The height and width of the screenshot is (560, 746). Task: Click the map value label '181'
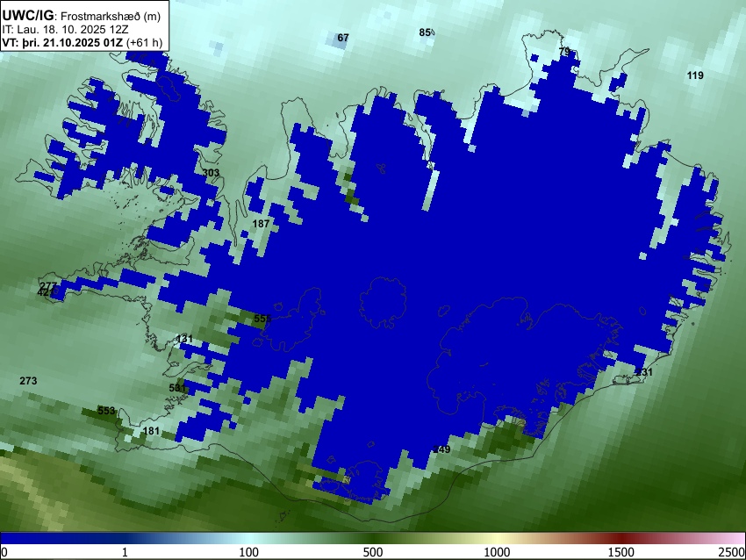point(151,431)
